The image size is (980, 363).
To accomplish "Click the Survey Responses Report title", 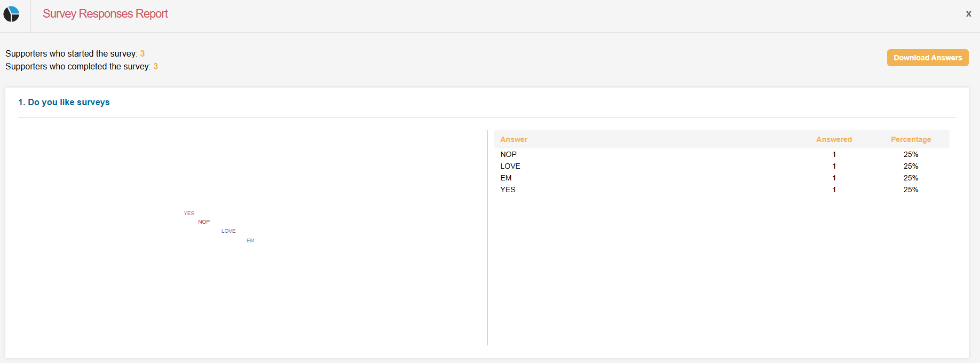I will tap(105, 14).
